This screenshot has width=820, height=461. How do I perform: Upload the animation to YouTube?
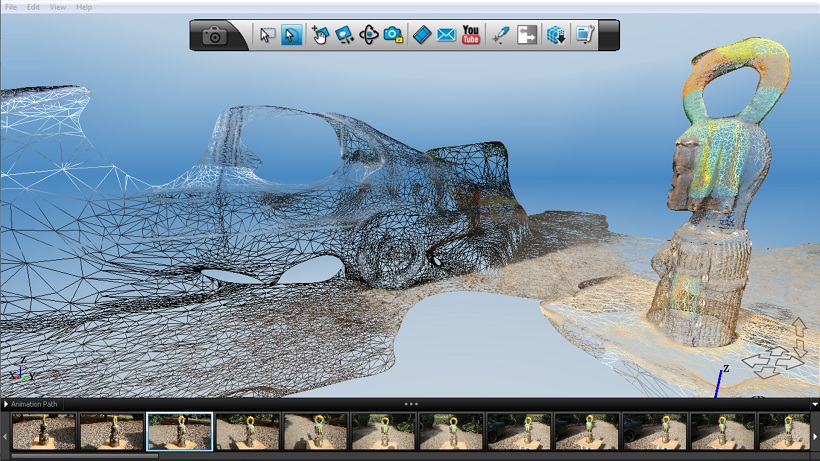[x=471, y=36]
